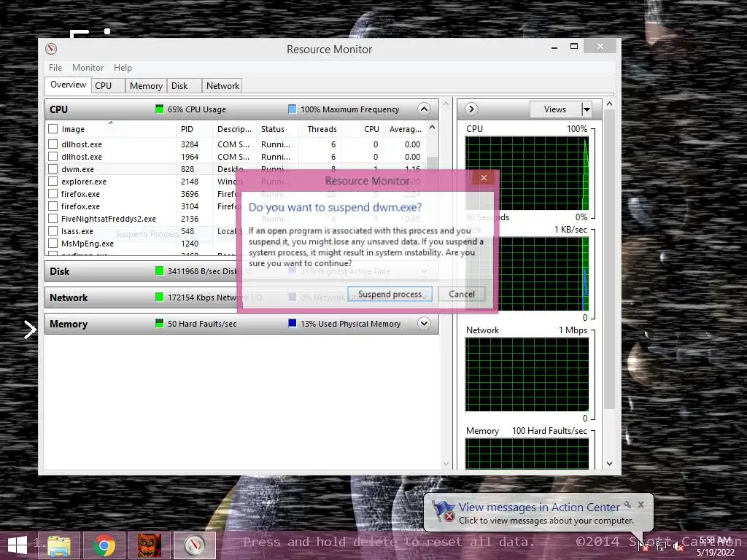Viewport: 747px width, 560px height.
Task: Open the Monitor menu
Action: click(88, 68)
